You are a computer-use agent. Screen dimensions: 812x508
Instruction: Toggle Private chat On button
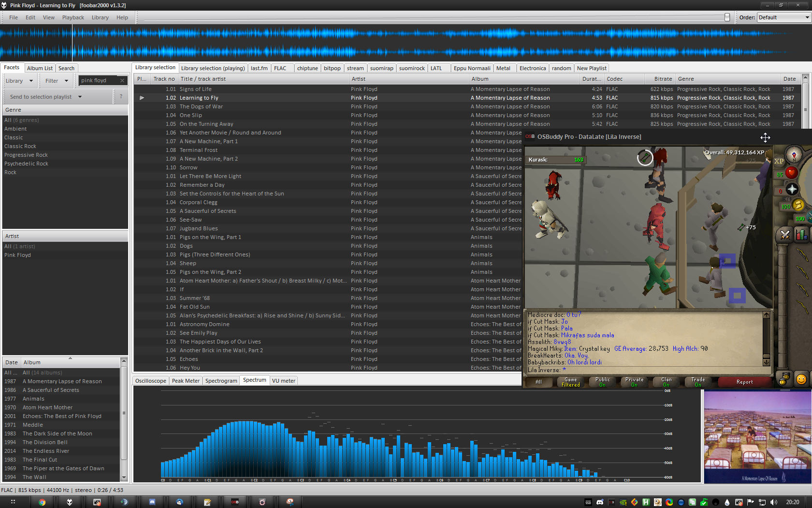[634, 382]
